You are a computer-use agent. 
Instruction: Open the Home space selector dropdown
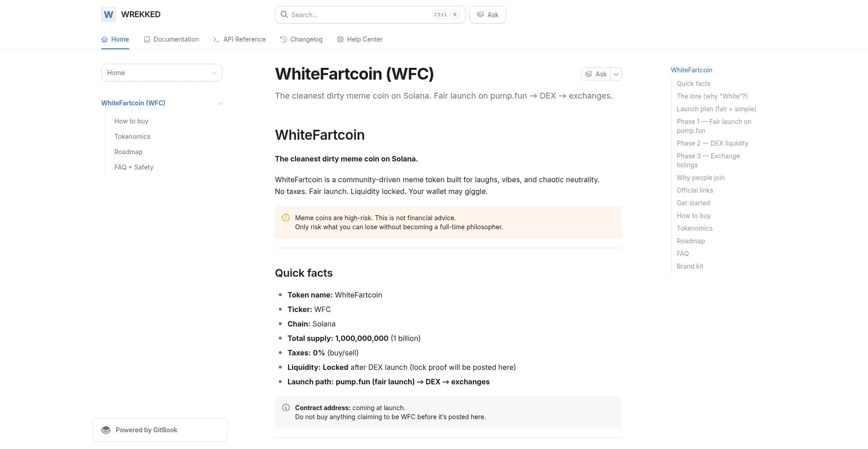(161, 72)
